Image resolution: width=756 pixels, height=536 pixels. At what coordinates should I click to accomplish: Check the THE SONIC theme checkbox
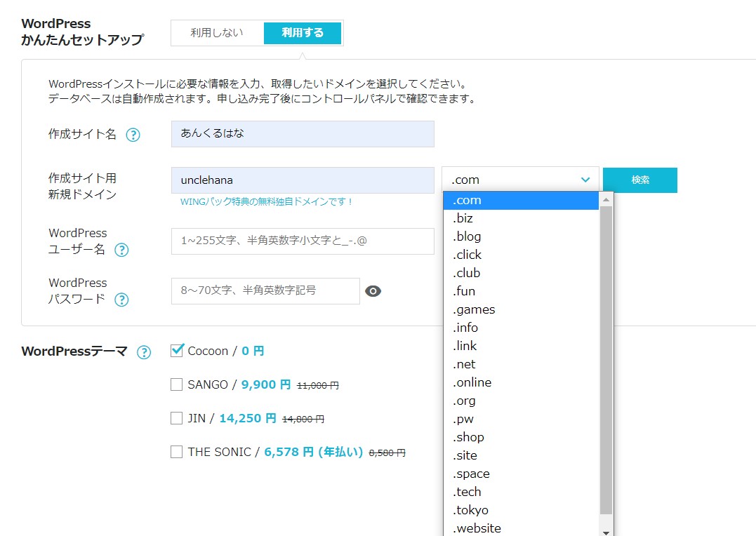pos(176,452)
